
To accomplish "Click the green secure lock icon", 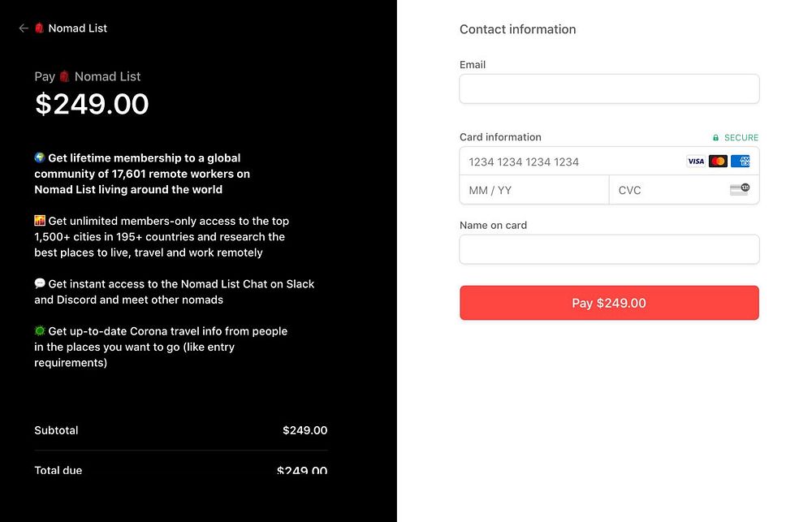I will pyautogui.click(x=715, y=138).
